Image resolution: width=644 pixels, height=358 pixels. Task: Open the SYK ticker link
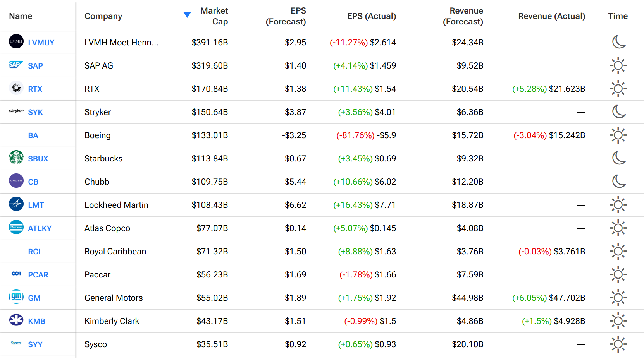(35, 112)
